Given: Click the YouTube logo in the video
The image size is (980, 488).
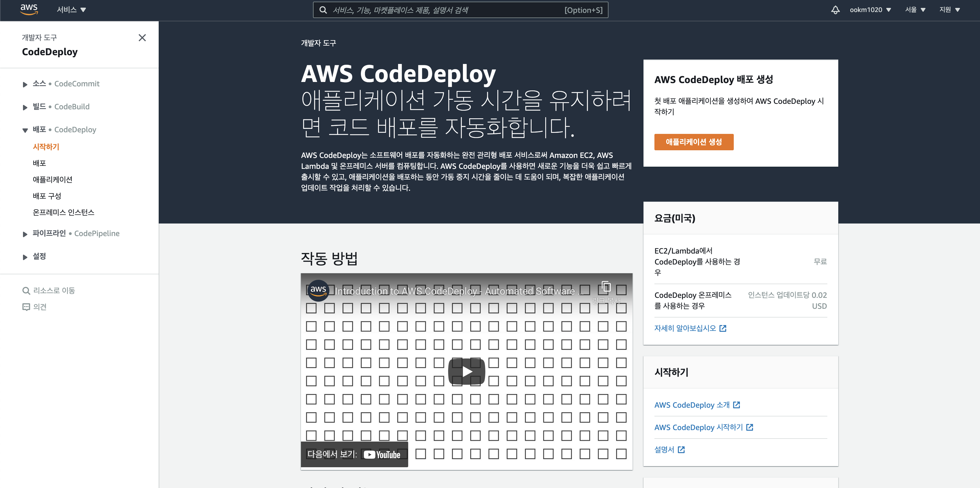Looking at the screenshot, I should (382, 455).
